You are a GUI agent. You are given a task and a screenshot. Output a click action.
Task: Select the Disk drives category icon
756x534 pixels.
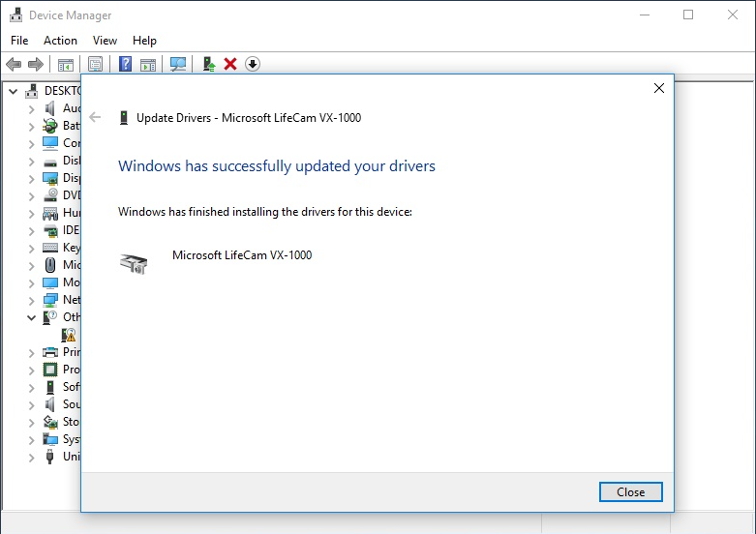pyautogui.click(x=50, y=163)
